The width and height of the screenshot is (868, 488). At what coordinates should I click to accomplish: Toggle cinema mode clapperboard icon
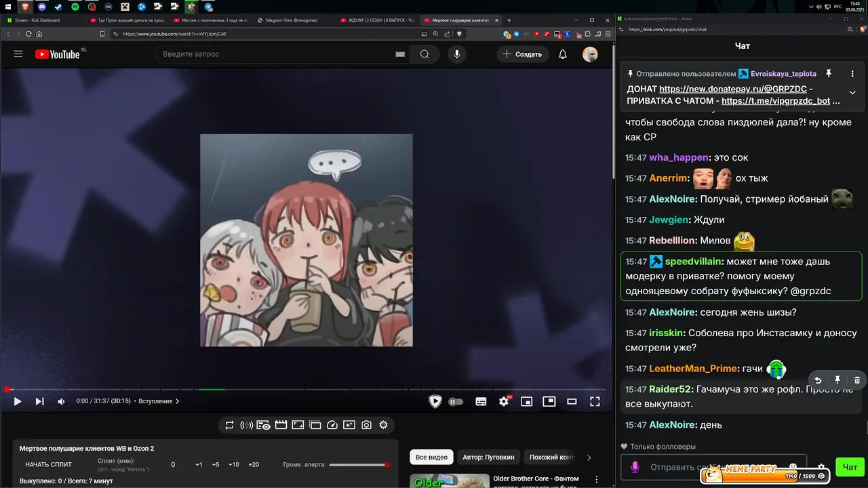281,425
